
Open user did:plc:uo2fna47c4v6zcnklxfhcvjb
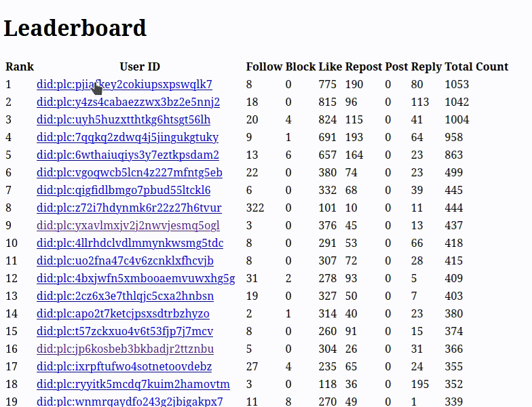(x=125, y=261)
